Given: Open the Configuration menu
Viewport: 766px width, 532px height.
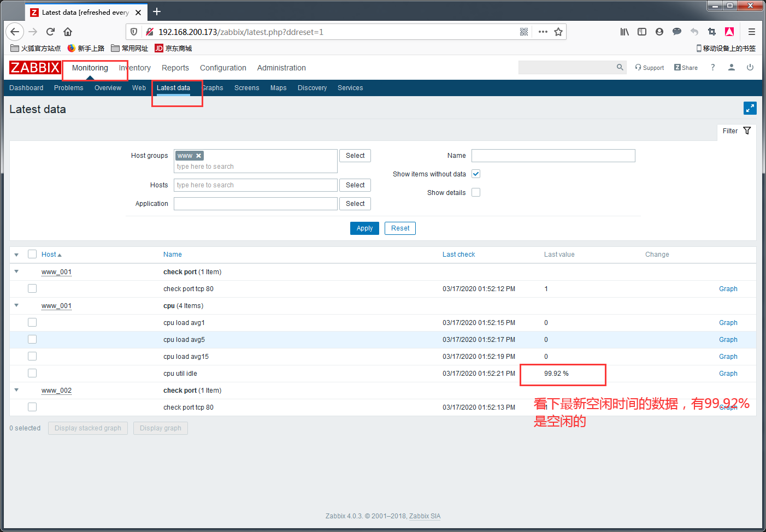Looking at the screenshot, I should (x=223, y=68).
